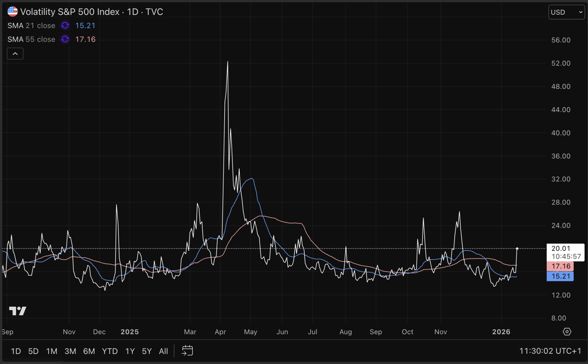
Task: Collapse the indicator legend chevron
Action: tap(15, 54)
